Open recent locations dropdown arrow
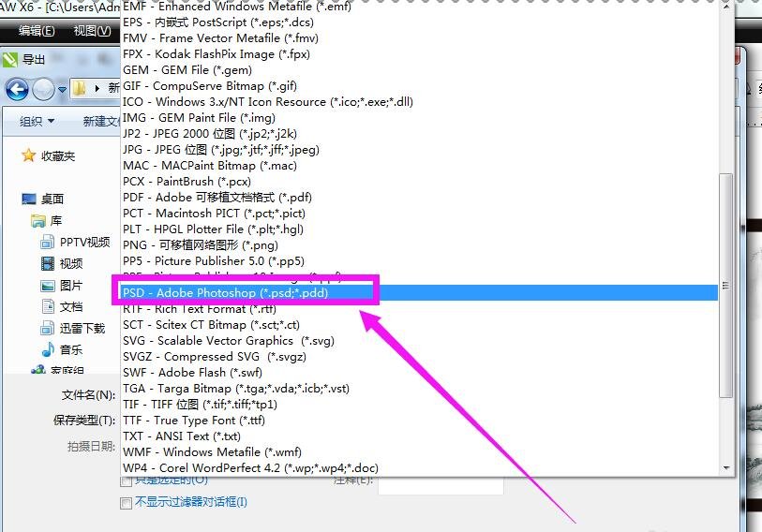The height and width of the screenshot is (532, 762). (x=62, y=90)
